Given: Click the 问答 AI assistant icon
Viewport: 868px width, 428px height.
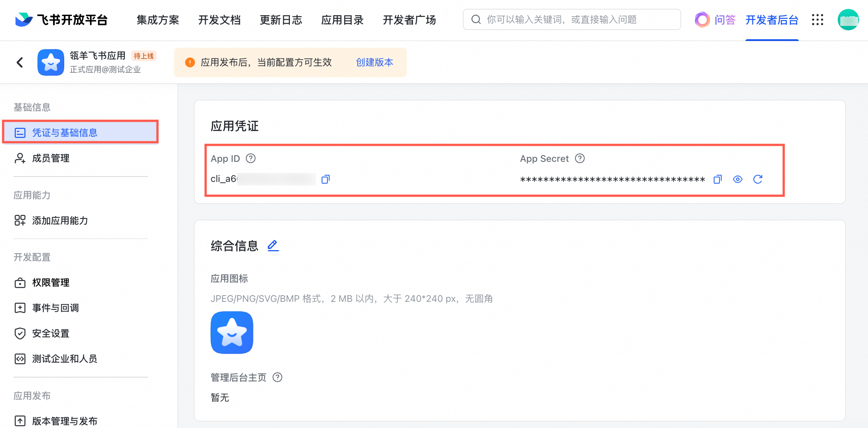Looking at the screenshot, I should 702,20.
